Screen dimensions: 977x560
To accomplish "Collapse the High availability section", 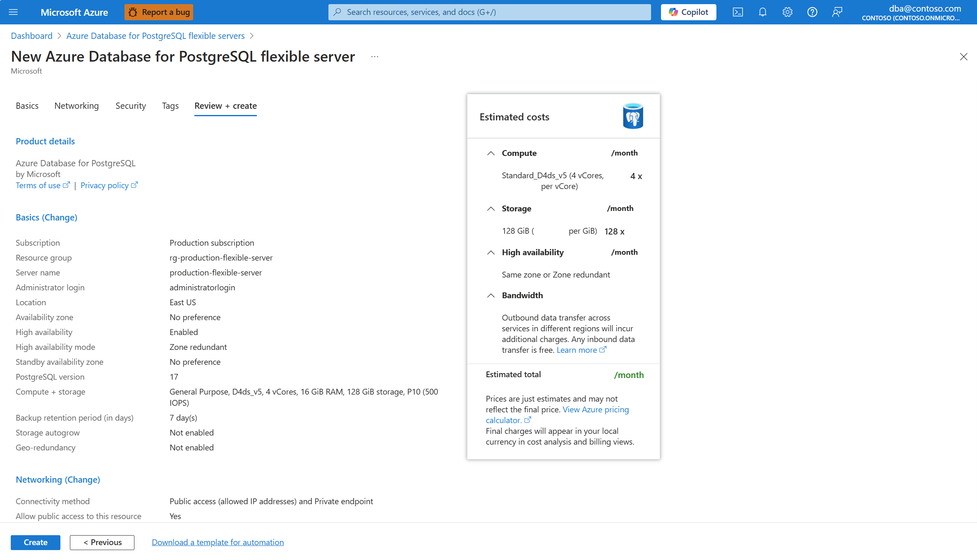I will pyautogui.click(x=491, y=252).
